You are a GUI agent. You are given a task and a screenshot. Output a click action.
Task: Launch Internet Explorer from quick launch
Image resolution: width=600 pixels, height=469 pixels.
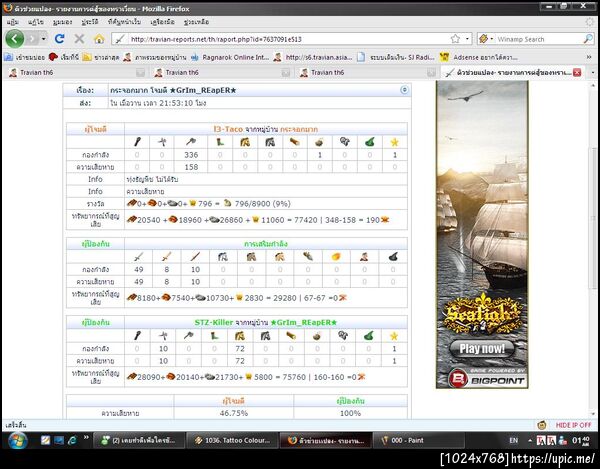(x=72, y=440)
